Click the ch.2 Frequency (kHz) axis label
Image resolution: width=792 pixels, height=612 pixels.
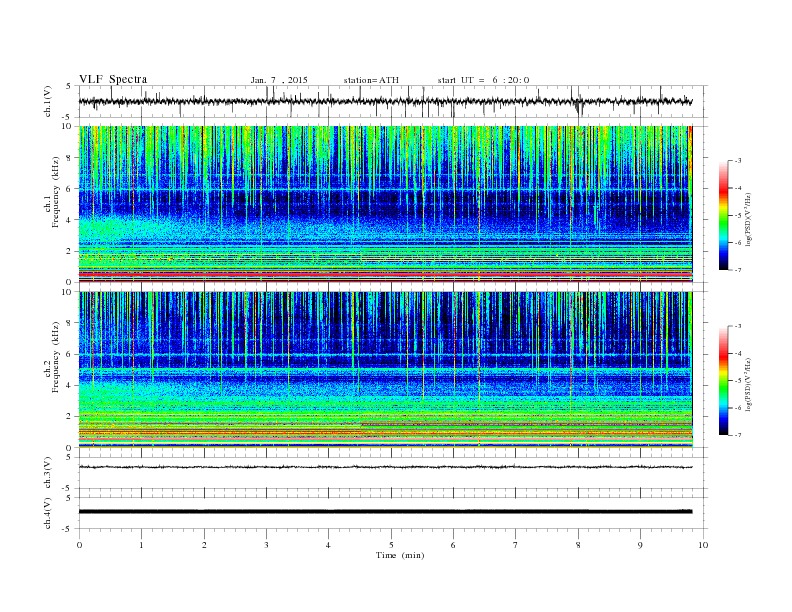tap(52, 357)
